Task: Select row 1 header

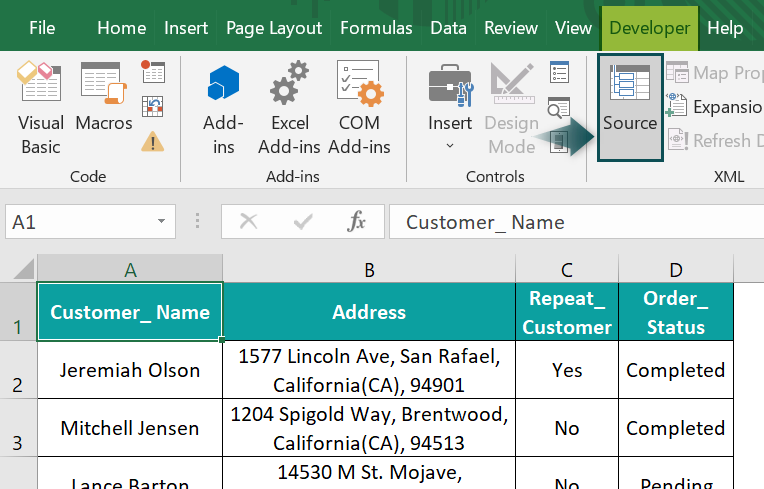Action: 18,312
